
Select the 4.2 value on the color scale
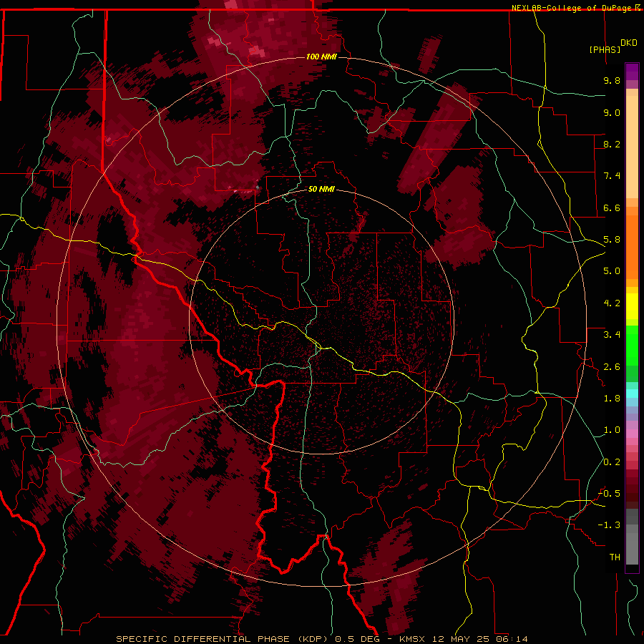click(x=612, y=303)
